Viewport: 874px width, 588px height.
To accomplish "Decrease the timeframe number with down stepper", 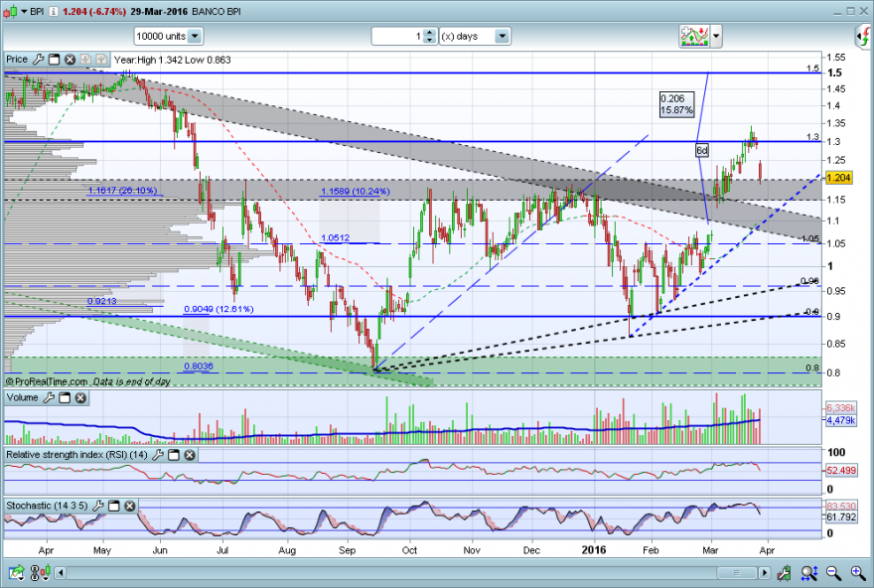I will tap(429, 40).
